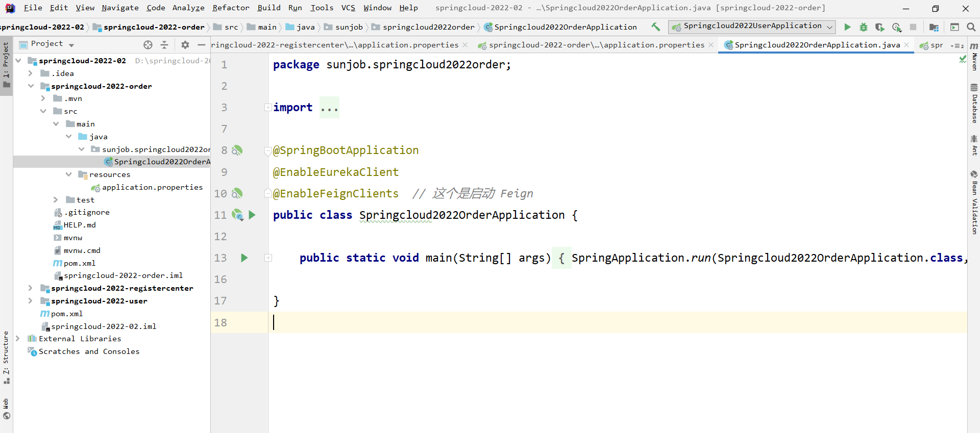Click on @EnableEurekaClient annotation in editor
The image size is (980, 433).
[336, 172]
